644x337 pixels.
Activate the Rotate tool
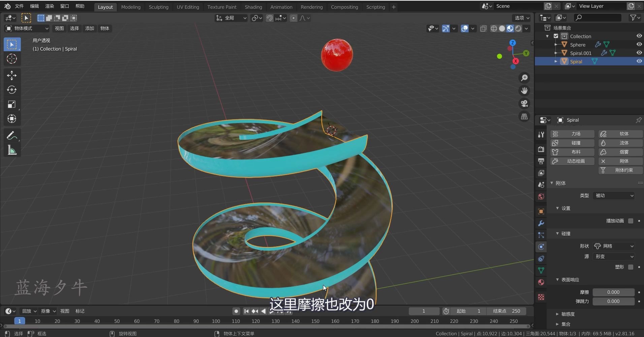click(12, 90)
